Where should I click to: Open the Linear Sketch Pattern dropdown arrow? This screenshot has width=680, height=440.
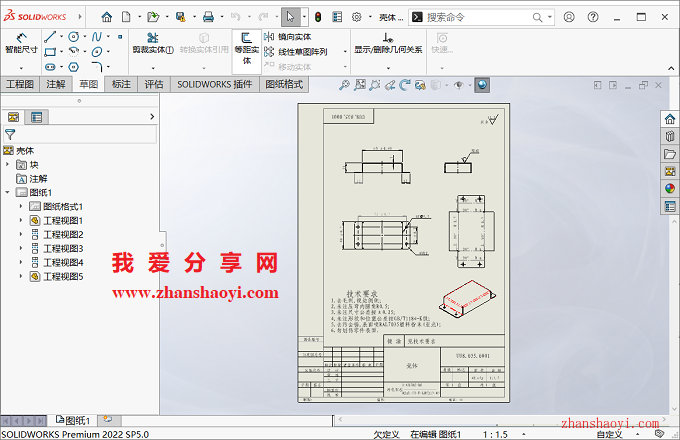pyautogui.click(x=345, y=52)
